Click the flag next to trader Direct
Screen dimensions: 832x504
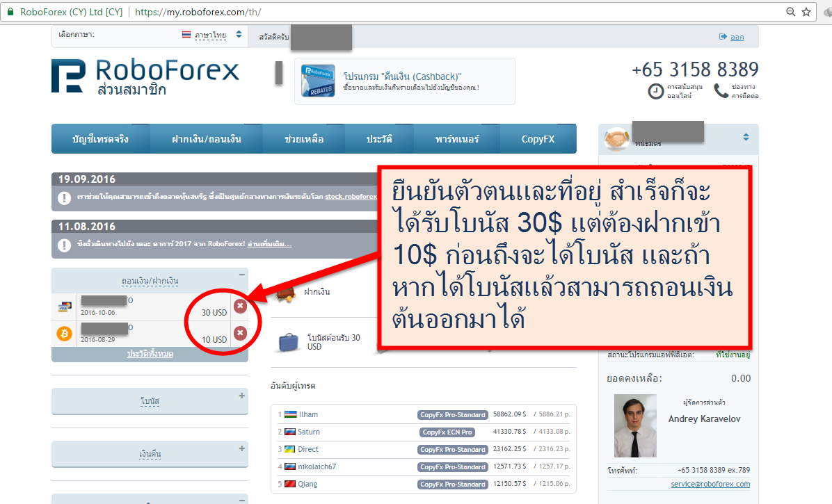point(289,449)
